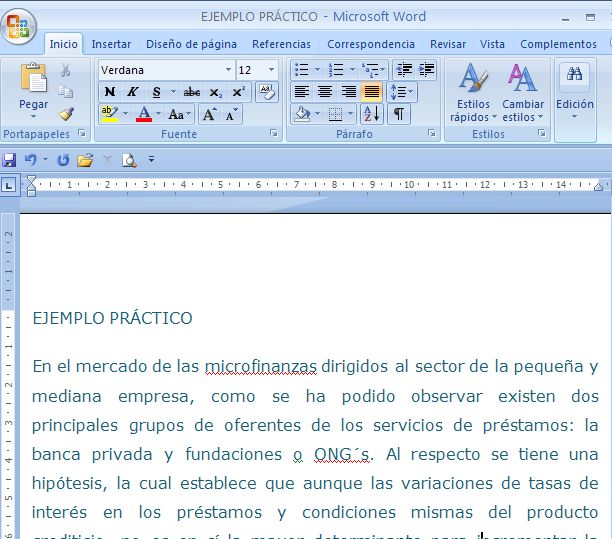Customize quick access toolbar dropdown
Viewport: 612px width, 539px height.
click(151, 160)
